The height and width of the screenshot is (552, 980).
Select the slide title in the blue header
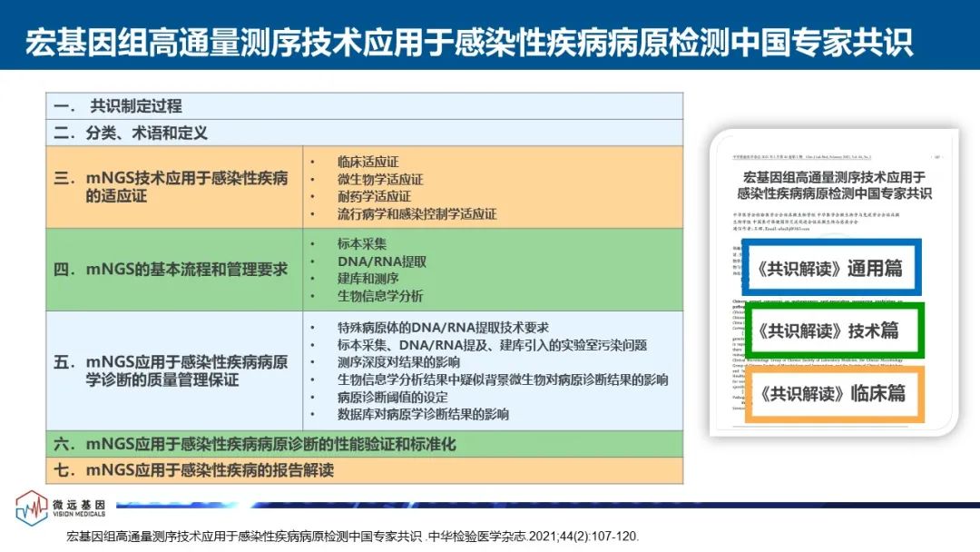468,42
